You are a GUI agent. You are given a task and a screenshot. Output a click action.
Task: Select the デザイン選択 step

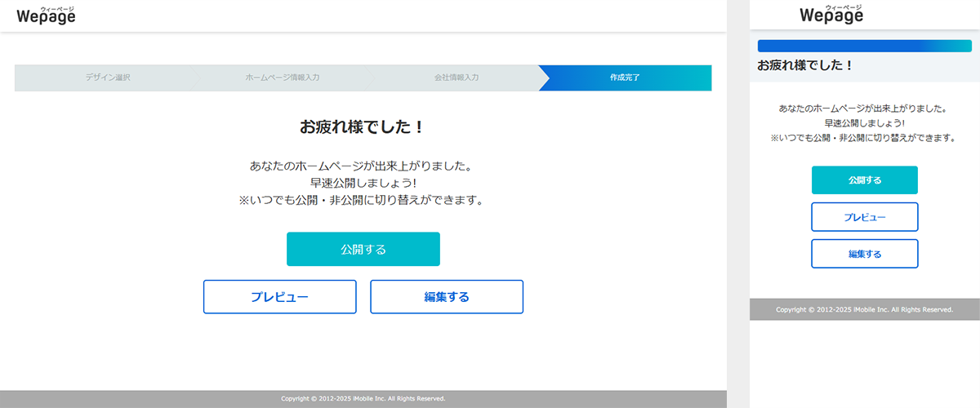point(108,78)
